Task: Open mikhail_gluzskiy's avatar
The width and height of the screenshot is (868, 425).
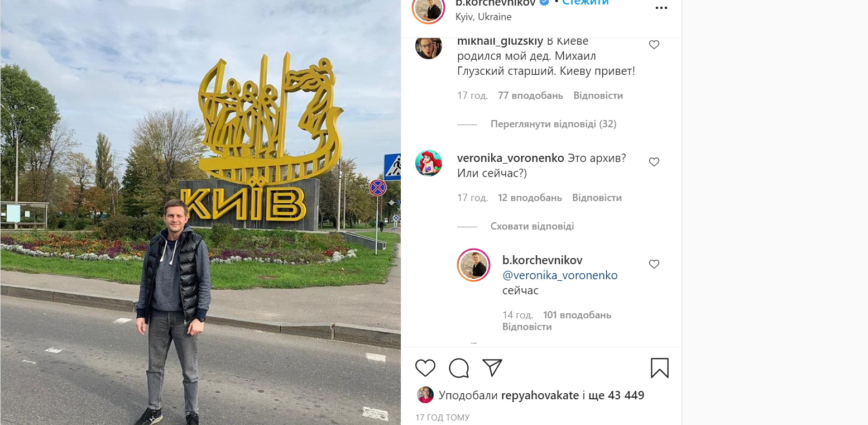Action: [429, 47]
